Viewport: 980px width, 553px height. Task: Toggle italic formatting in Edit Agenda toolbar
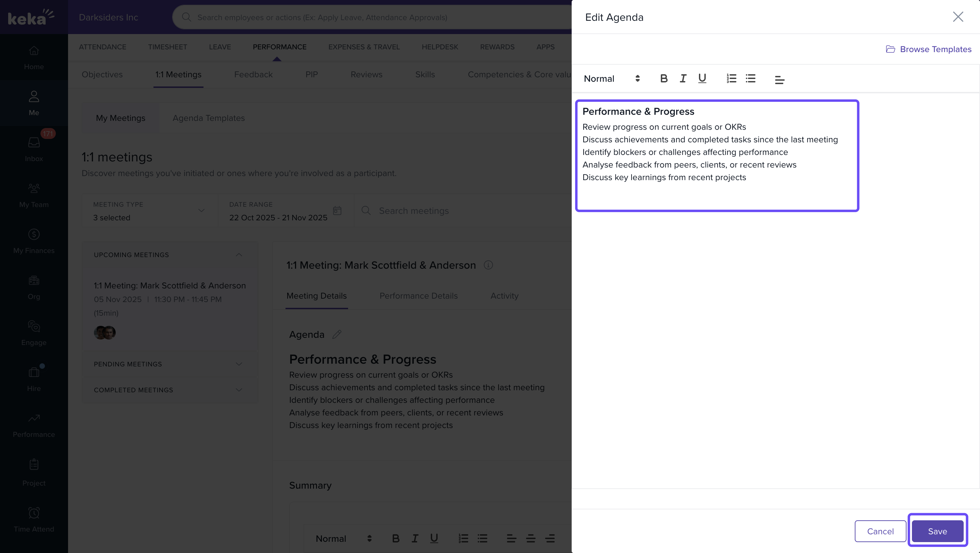(683, 79)
